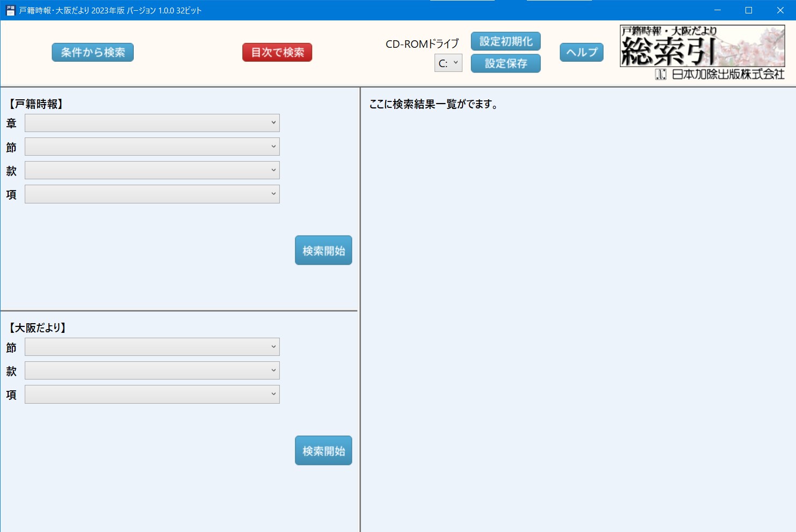Expand the 節 dropdown under 大阪だより
The height and width of the screenshot is (532, 796).
click(x=152, y=347)
